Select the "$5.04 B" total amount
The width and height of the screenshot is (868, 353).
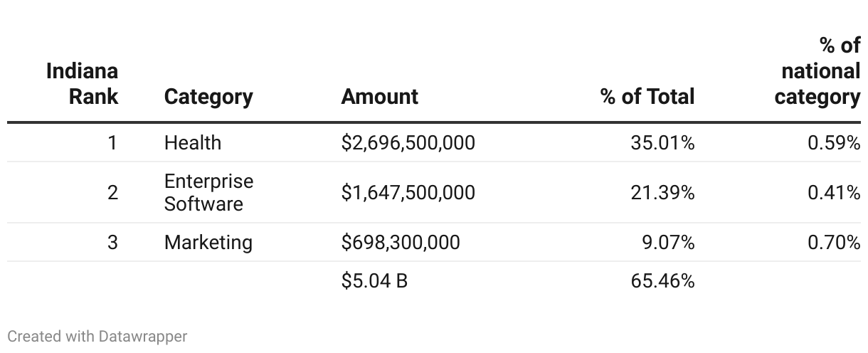pos(374,281)
